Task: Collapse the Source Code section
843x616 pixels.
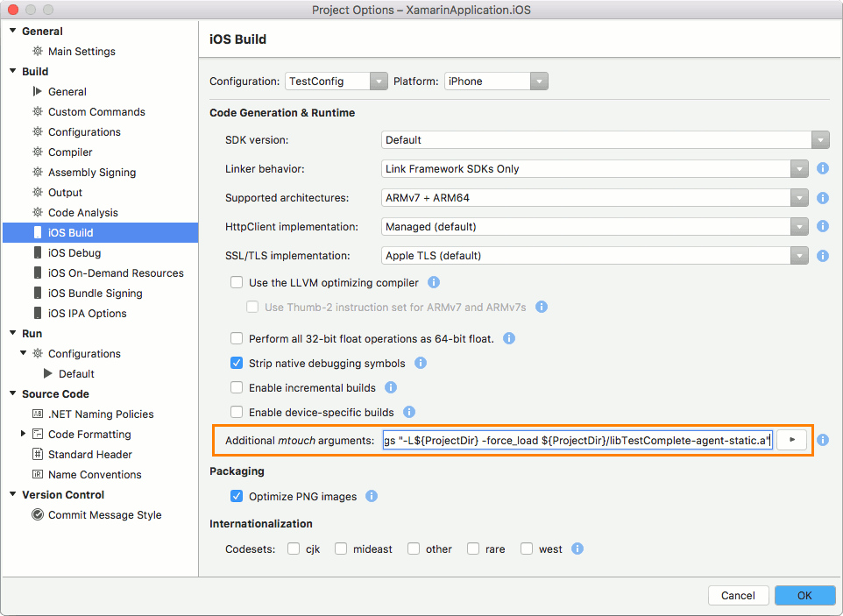Action: tap(14, 393)
